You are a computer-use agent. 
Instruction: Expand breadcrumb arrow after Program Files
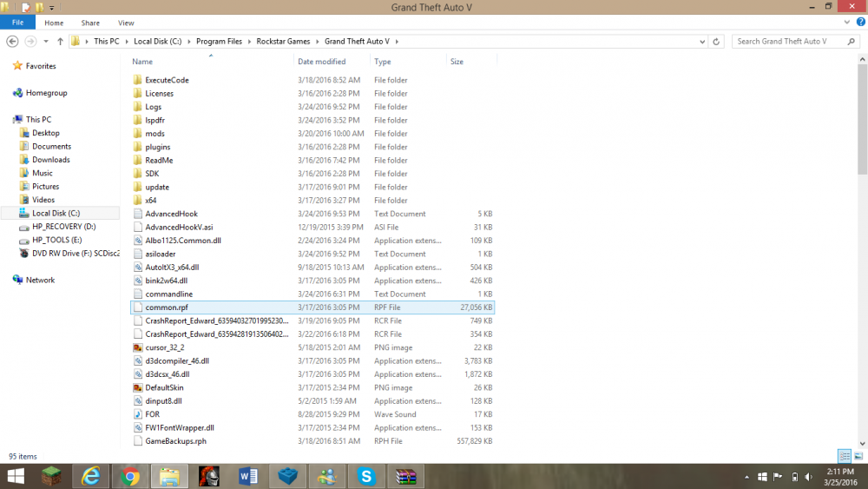[249, 42]
